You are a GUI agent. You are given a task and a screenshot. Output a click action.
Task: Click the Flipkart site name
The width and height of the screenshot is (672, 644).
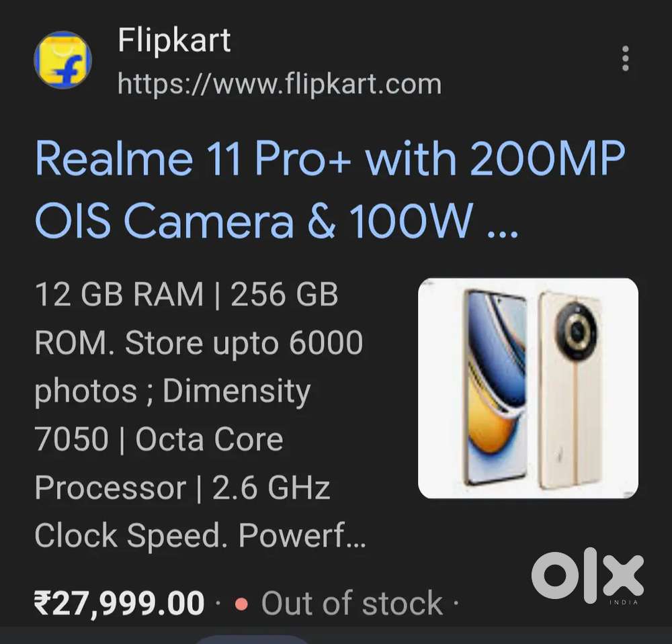tap(174, 40)
